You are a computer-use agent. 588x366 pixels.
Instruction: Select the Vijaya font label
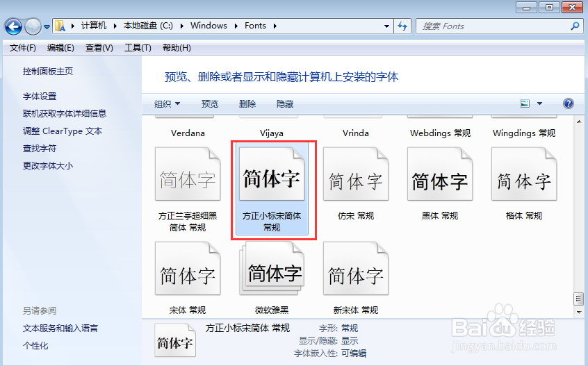pyautogui.click(x=272, y=133)
